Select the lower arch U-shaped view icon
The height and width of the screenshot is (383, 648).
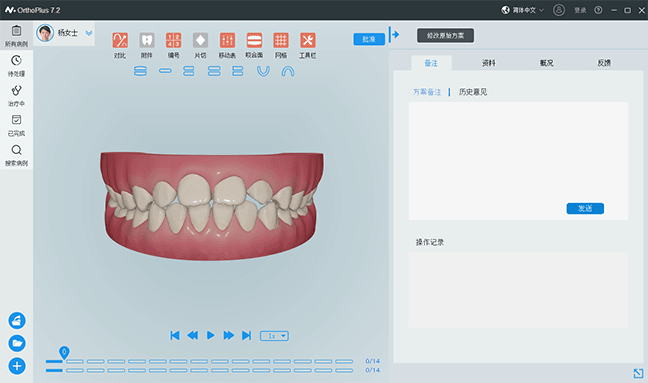point(263,71)
